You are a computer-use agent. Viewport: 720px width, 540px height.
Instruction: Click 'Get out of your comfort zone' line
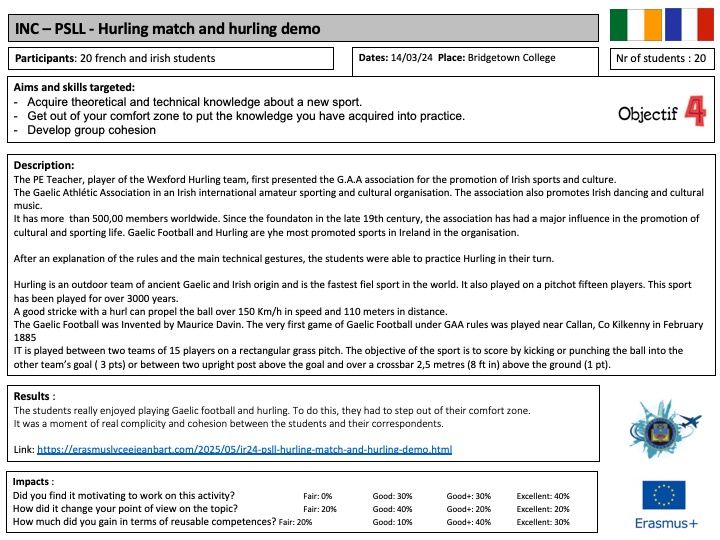246,116
